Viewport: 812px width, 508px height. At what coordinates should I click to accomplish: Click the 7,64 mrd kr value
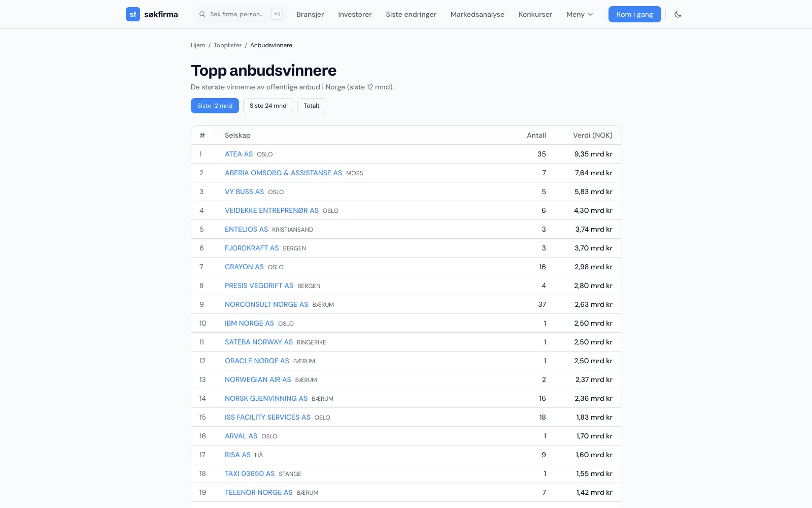coord(594,173)
